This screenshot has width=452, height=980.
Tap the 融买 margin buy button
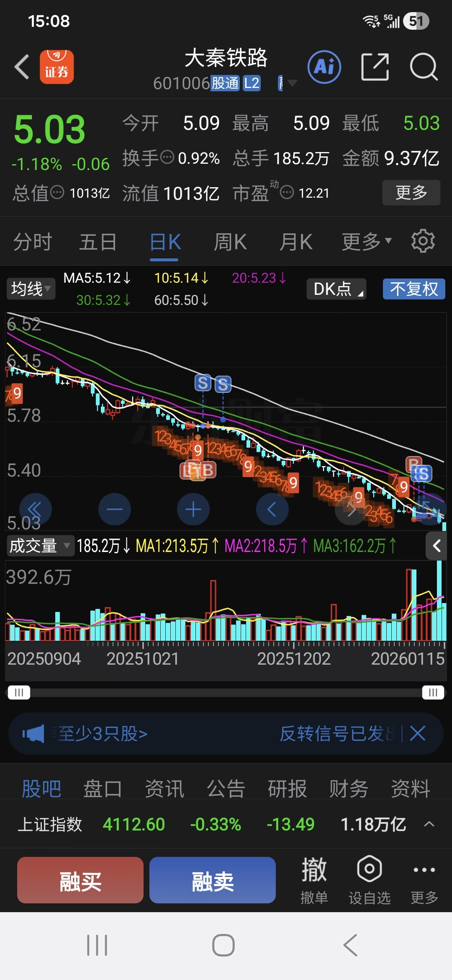pyautogui.click(x=80, y=880)
